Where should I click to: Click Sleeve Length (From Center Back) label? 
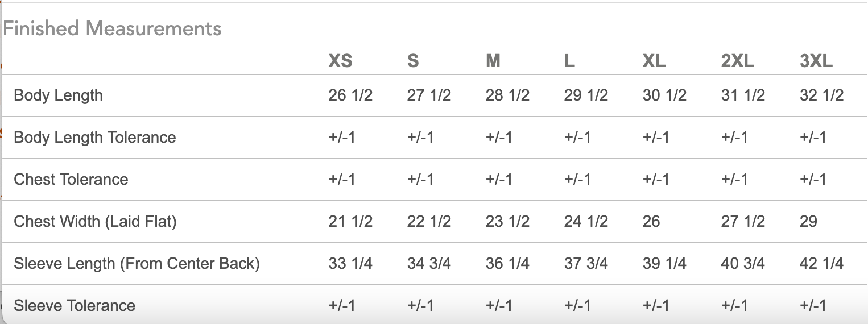click(137, 264)
